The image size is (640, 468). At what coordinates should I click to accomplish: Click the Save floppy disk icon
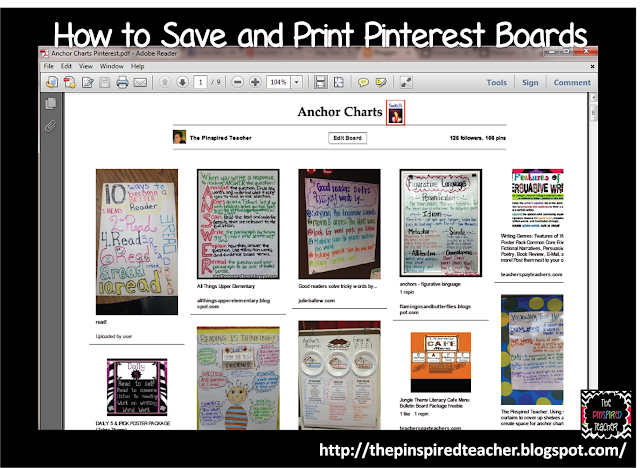coord(105,83)
